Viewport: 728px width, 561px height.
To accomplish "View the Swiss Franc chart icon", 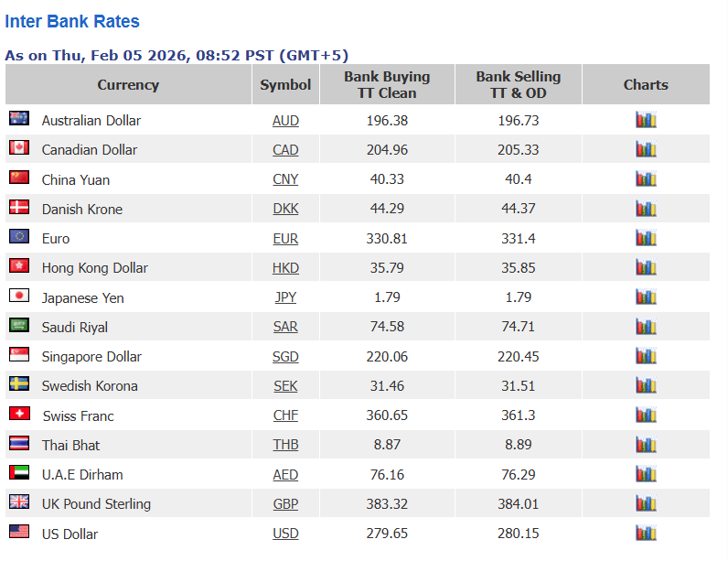I will (646, 415).
